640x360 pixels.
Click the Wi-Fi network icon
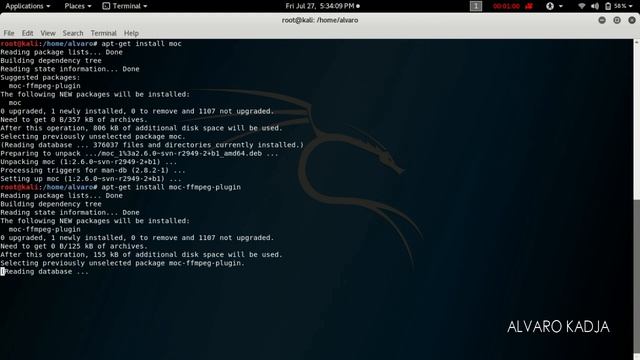[x=582, y=6]
